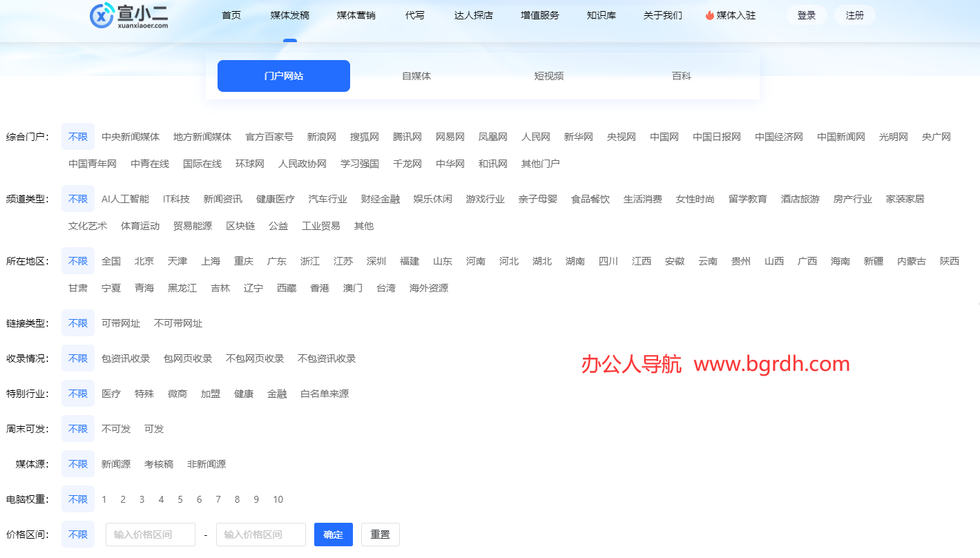Image resolution: width=980 pixels, height=558 pixels.
Task: Filter channel by IT科技
Action: click(x=176, y=199)
